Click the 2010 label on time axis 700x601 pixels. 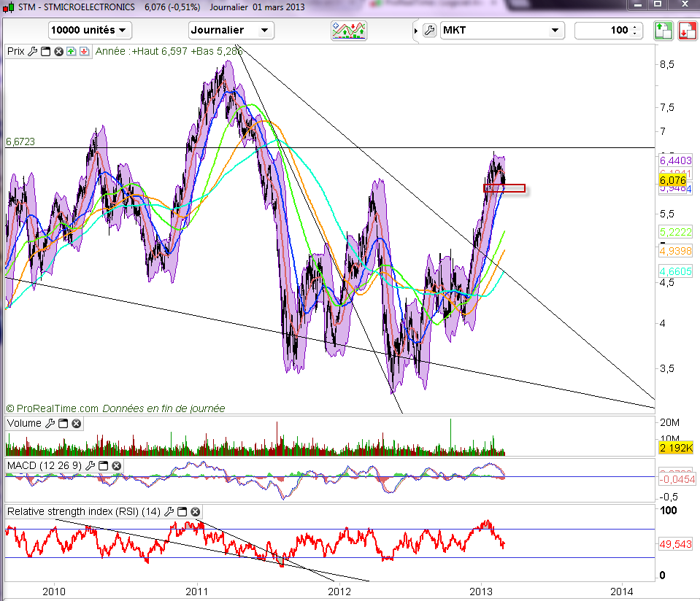pyautogui.click(x=54, y=592)
